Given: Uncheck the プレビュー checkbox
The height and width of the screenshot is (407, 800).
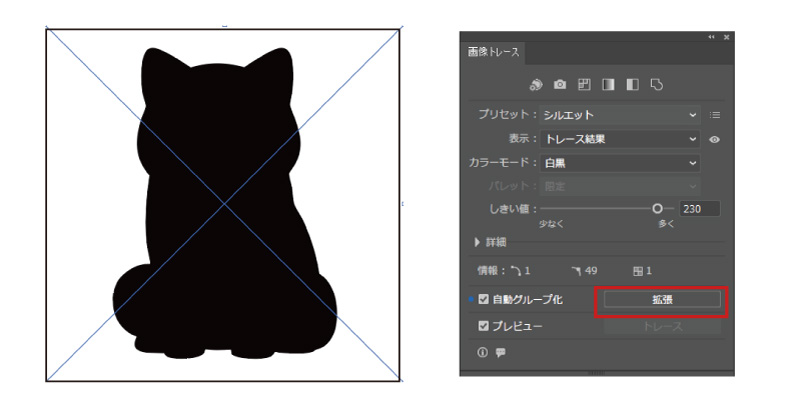Looking at the screenshot, I should 484,325.
